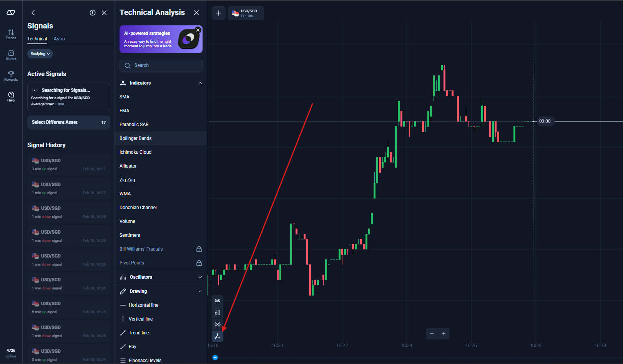The image size is (623, 364).
Task: Open the 3 min up signal from 16:27
Action: point(69,165)
